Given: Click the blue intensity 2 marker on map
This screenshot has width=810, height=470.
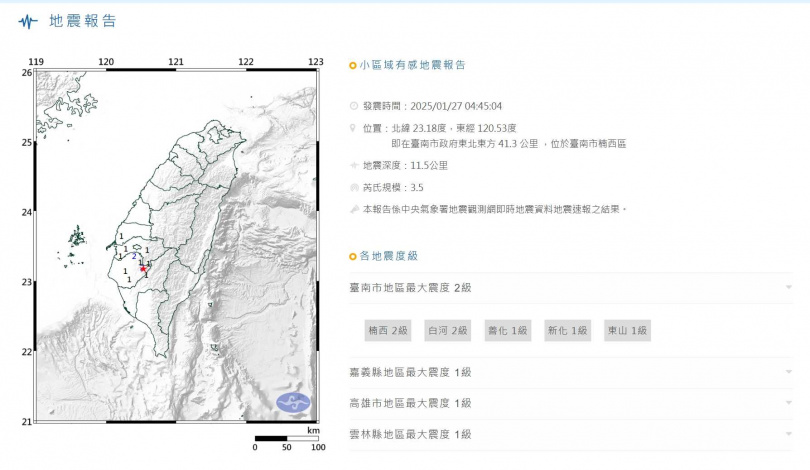Looking at the screenshot, I should click(134, 256).
